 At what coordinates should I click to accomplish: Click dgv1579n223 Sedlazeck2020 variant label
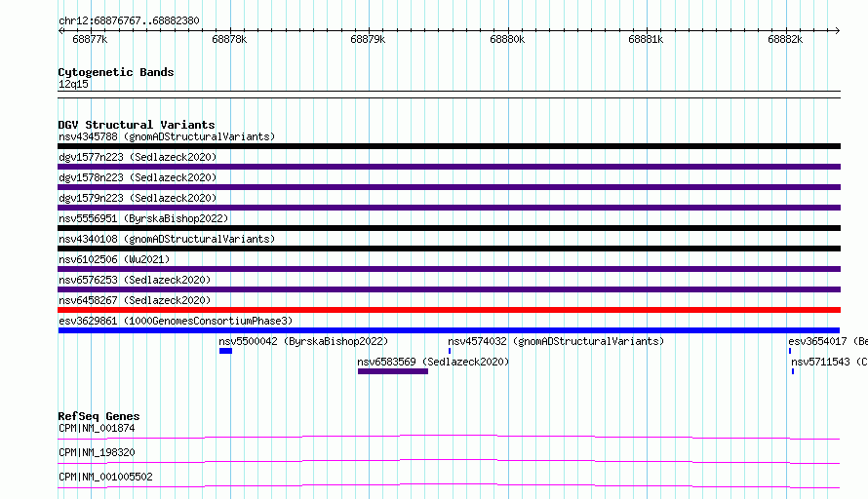point(138,198)
